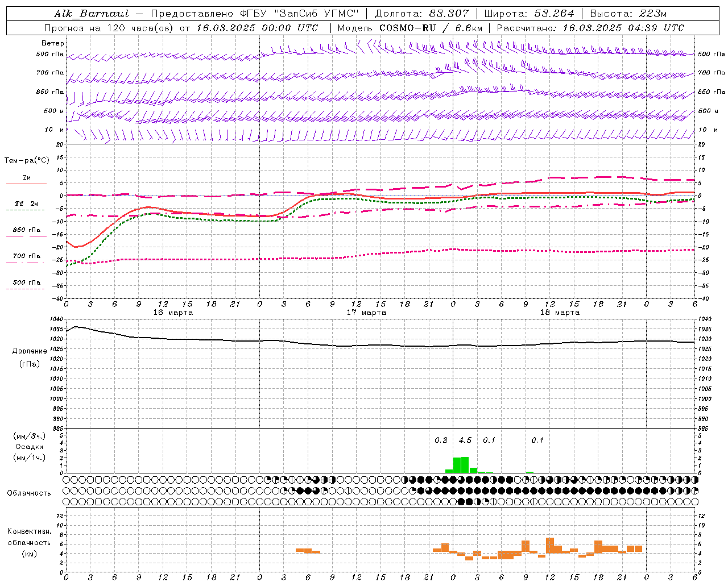Viewport: 728px width, 582px height.
Task: Click the 1040 value on left pressure axis
Action: coord(57,319)
